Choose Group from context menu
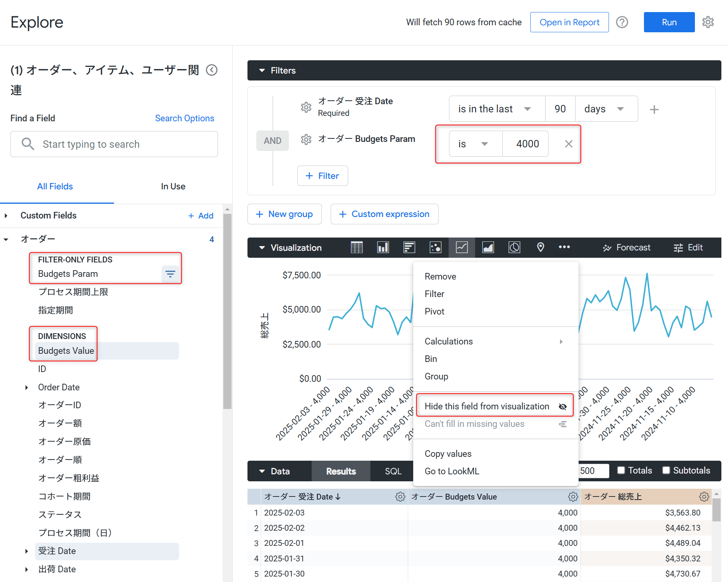This screenshot has width=728, height=582. (495, 376)
